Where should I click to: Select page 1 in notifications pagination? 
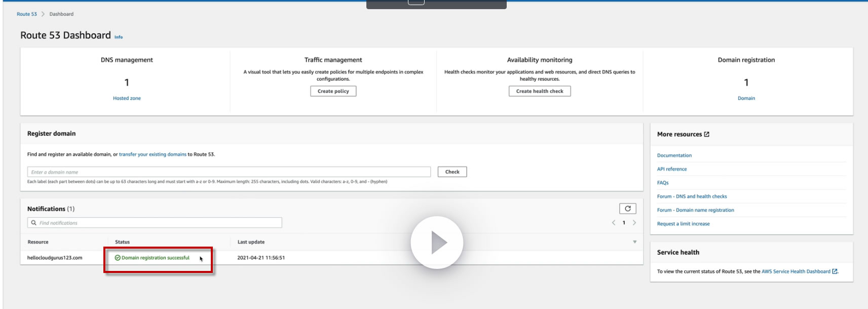[x=624, y=223]
